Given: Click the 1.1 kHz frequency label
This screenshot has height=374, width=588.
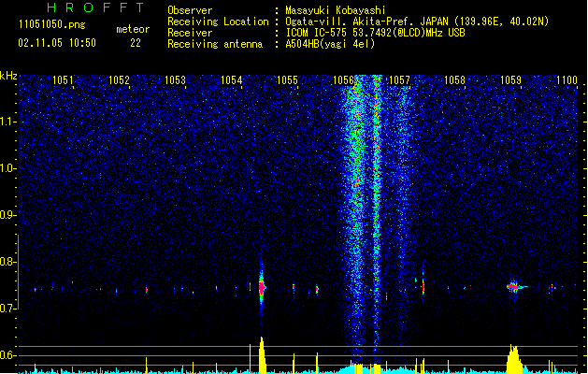Looking at the screenshot, I should (8, 122).
